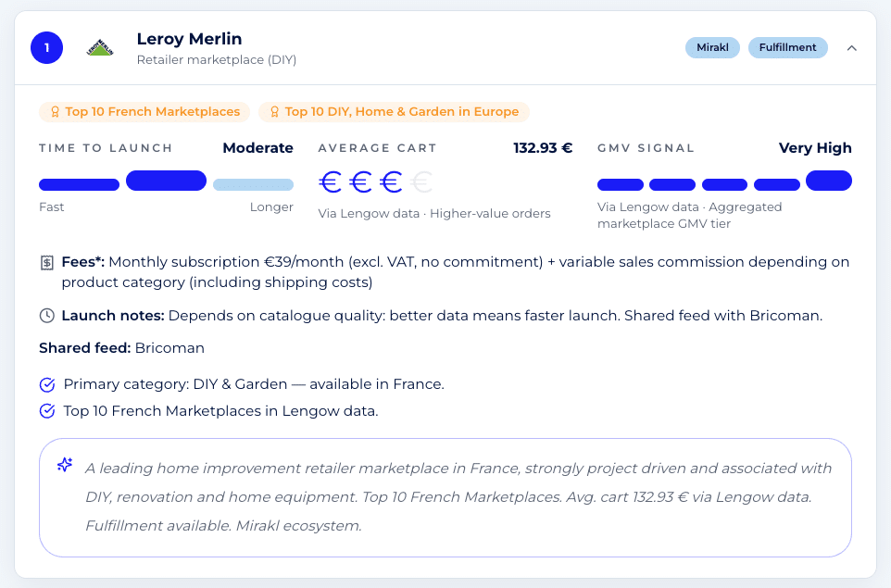Click 'Aggregated marketplace GMV tier' caption
891x588 pixels.
689,216
